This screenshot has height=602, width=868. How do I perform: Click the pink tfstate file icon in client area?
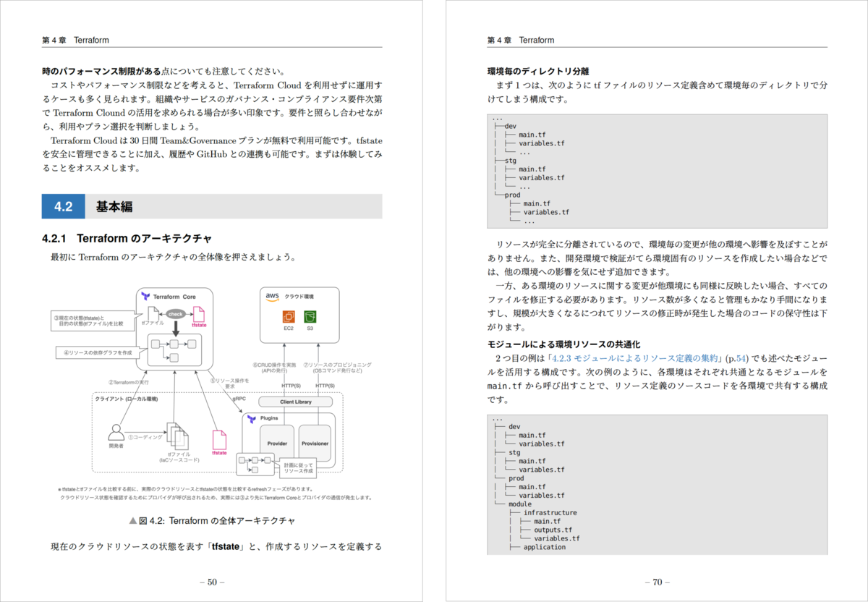(x=219, y=438)
